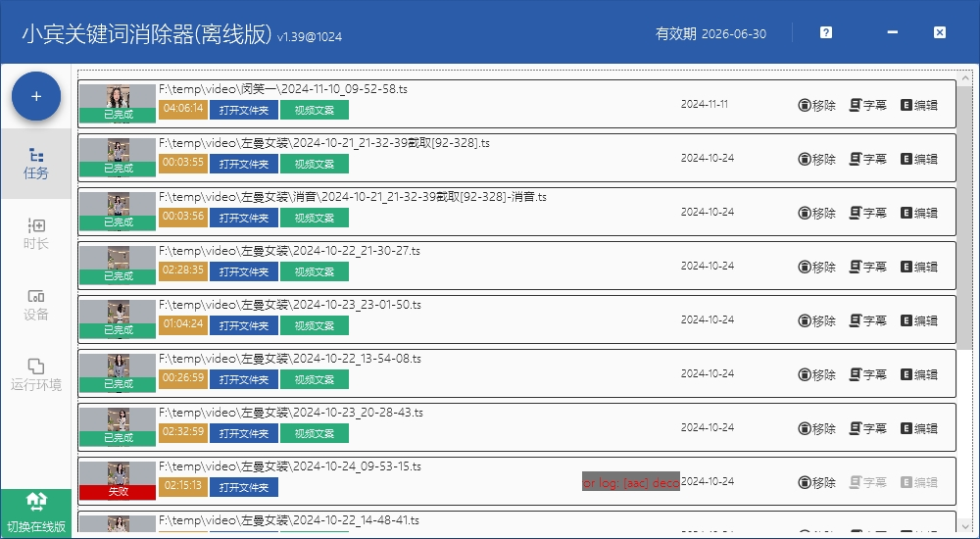Remove the 2024-10-22_21-30-27.ts task

(x=817, y=267)
